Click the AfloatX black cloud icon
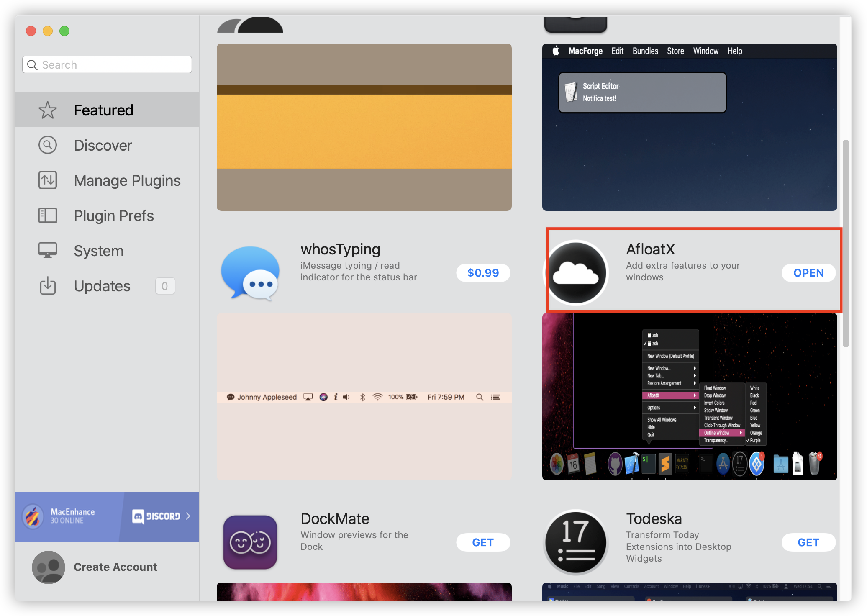Screen dimensions: 867x616 click(x=576, y=272)
